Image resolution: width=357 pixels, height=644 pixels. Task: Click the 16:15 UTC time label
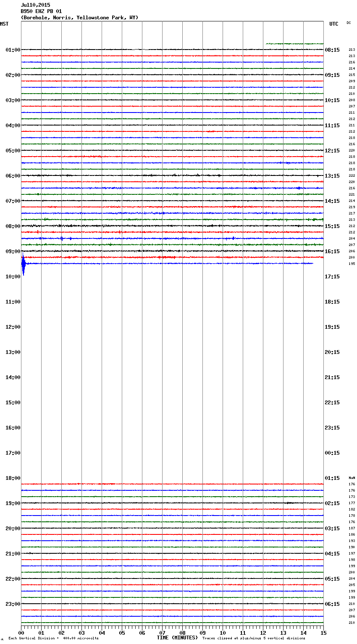[332, 251]
